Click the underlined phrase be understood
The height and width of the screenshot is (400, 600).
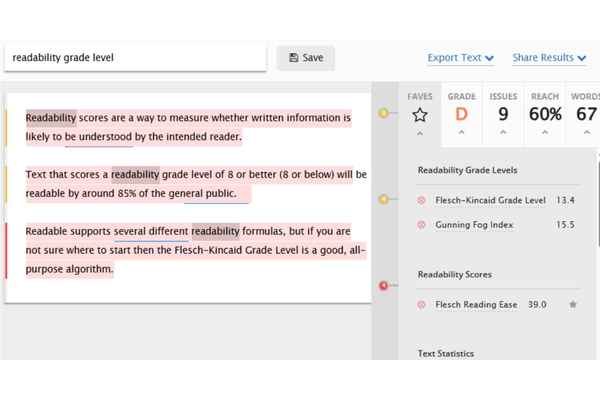coord(98,137)
